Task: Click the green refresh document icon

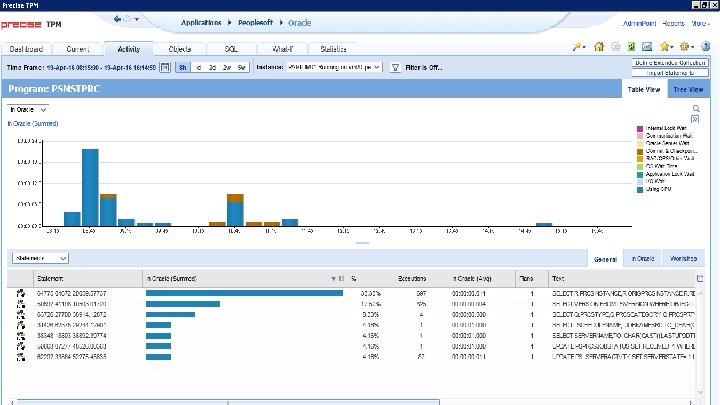Action: [x=631, y=46]
